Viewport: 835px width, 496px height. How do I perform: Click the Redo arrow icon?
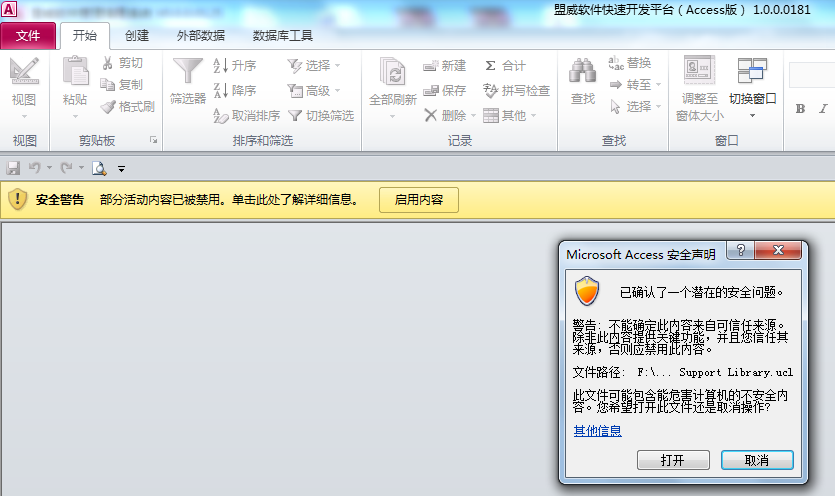pyautogui.click(x=67, y=168)
